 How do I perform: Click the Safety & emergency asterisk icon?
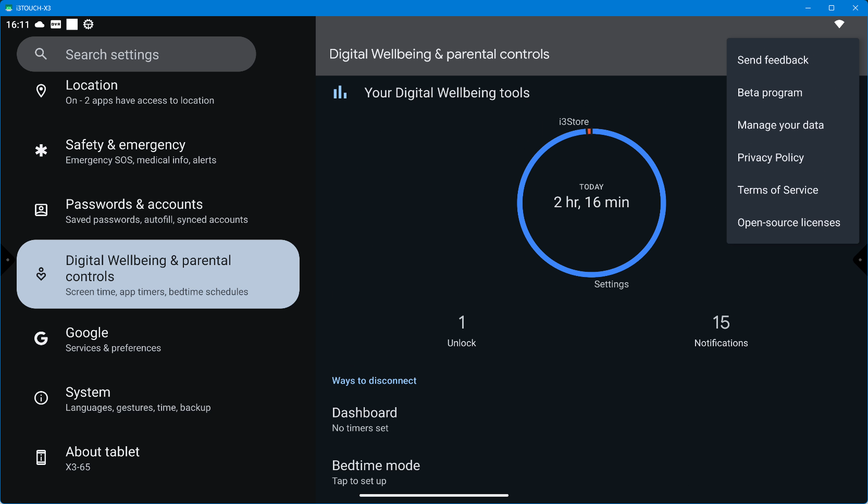click(41, 151)
